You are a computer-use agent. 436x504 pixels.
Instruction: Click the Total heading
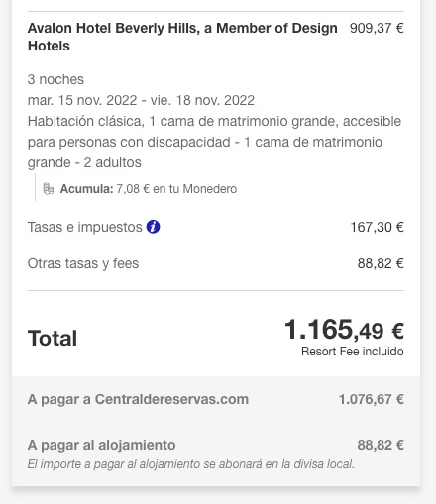[x=53, y=338]
